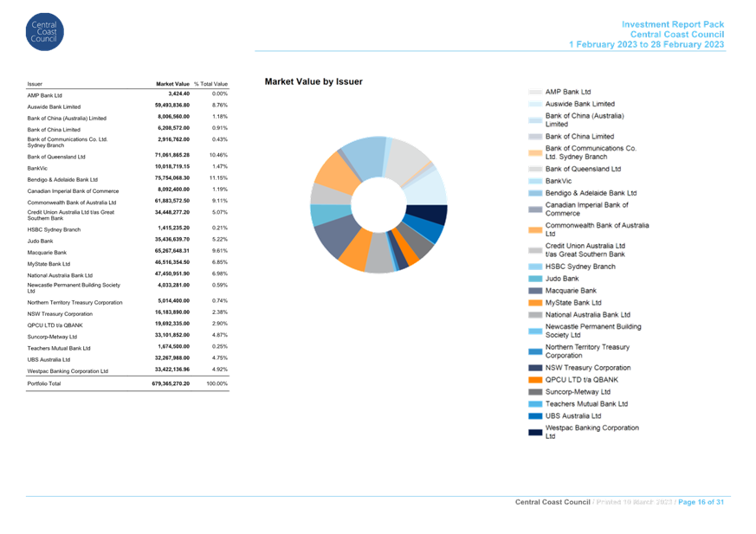Click 'Newcastle Permanent Building Society Ltd' legend label
The width and height of the screenshot is (756, 534).
pyautogui.click(x=593, y=331)
